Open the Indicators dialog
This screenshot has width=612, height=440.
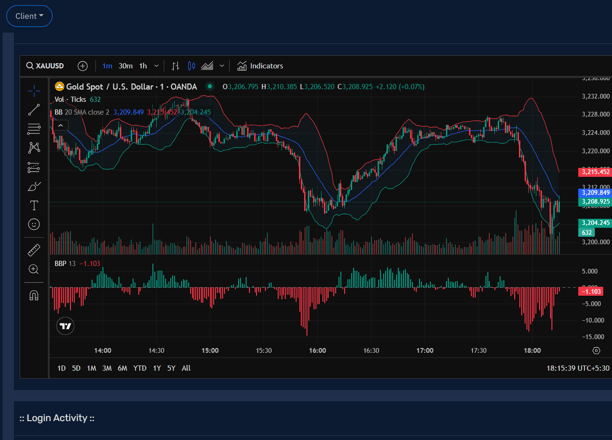coord(260,66)
